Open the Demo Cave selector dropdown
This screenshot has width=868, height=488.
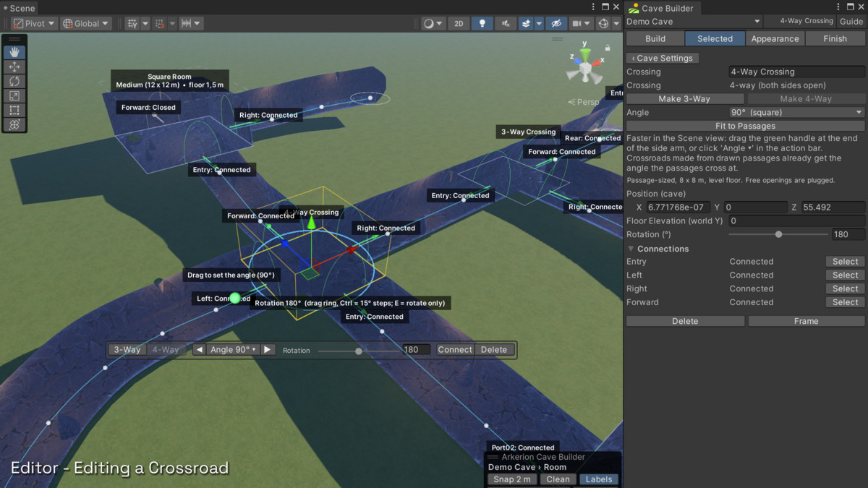pos(694,22)
